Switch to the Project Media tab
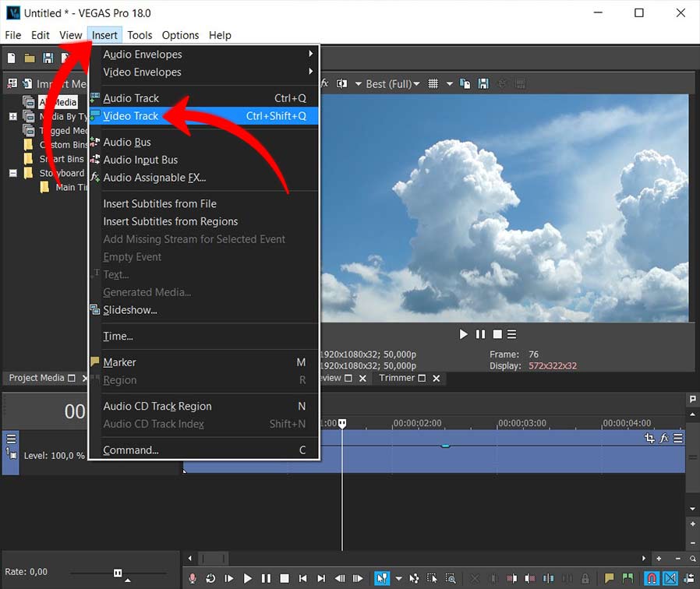 point(37,378)
